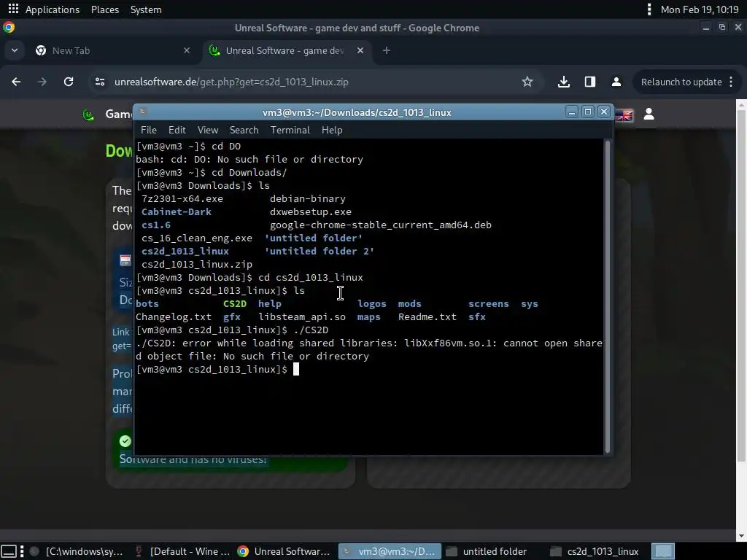
Task: Click the apps grid icon in top panel
Action: point(13,9)
